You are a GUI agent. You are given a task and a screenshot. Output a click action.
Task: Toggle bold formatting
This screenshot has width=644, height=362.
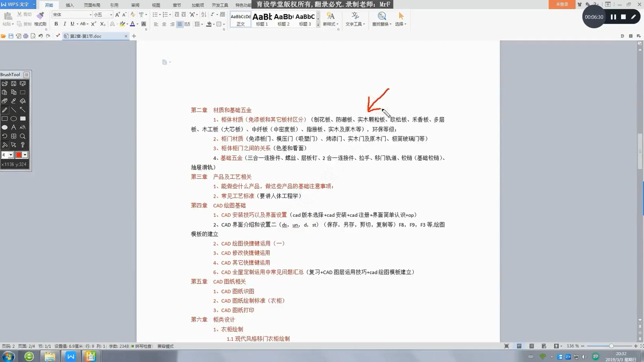pos(56,24)
